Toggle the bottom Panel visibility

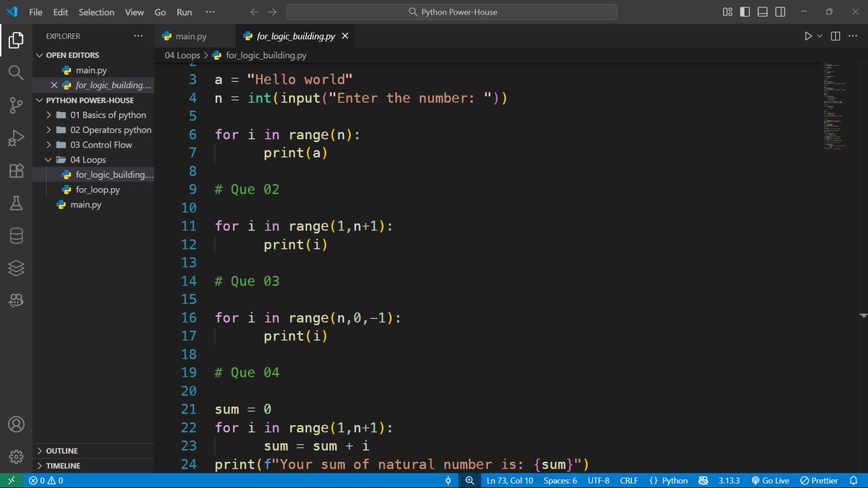(x=763, y=12)
